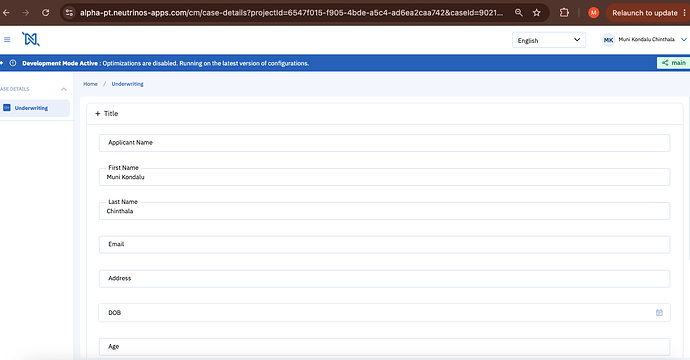Image resolution: width=690 pixels, height=360 pixels.
Task: Click the address bar URL
Action: 291,13
